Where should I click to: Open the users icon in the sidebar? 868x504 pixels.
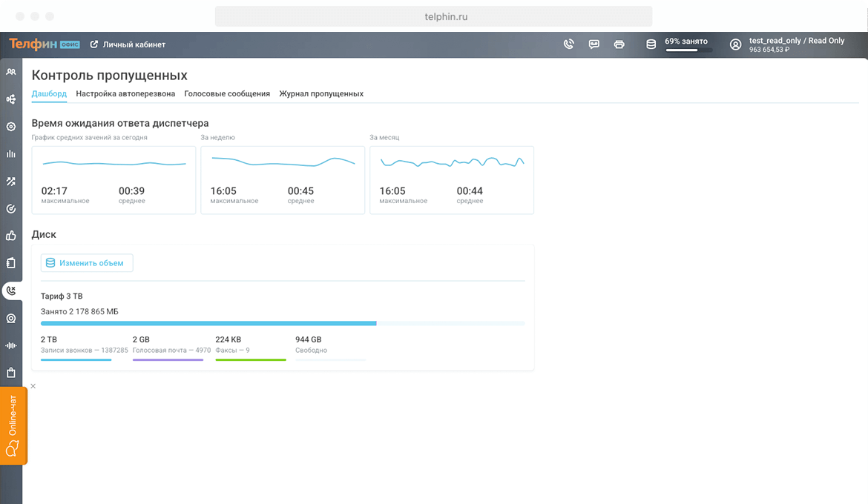click(x=11, y=72)
